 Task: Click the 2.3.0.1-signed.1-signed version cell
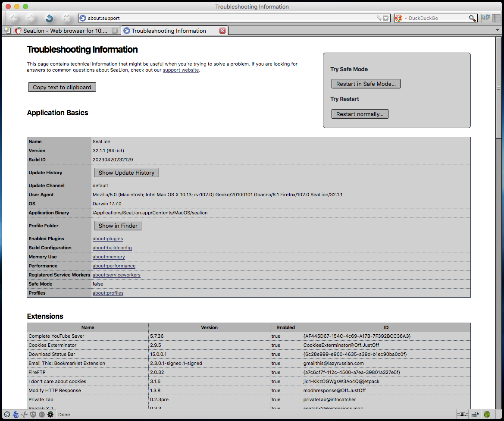pyautogui.click(x=209, y=363)
